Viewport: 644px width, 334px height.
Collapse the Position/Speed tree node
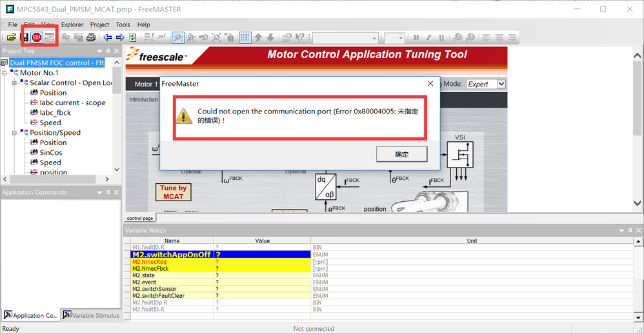tap(14, 133)
